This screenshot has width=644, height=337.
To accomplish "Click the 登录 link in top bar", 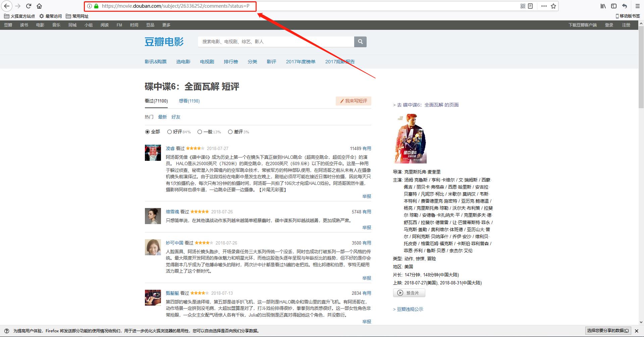I will click(609, 25).
